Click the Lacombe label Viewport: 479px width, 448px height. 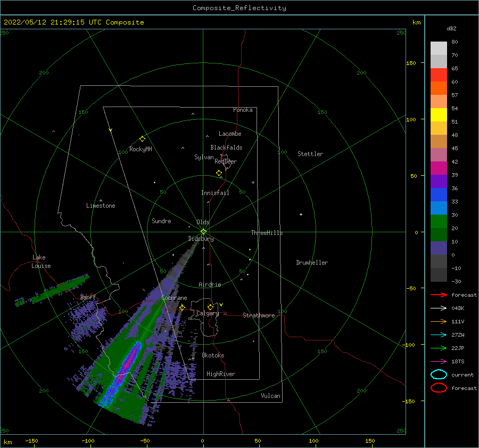point(230,134)
